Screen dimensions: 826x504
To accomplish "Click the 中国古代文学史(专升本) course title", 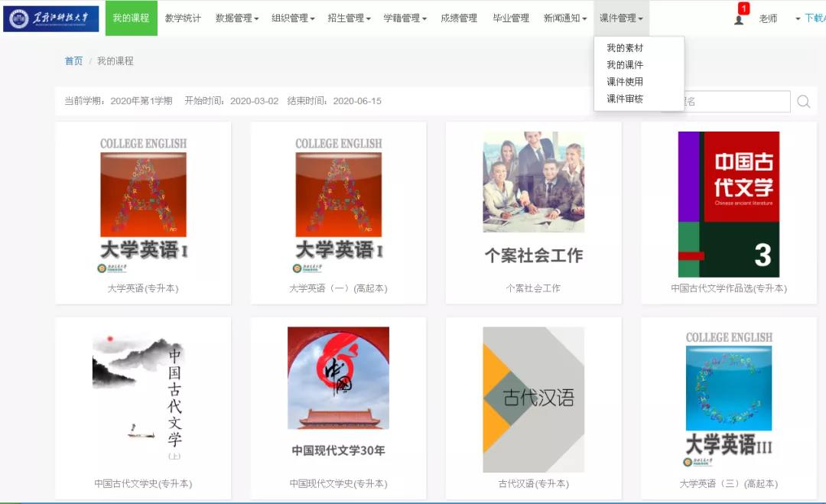I will pos(143,484).
